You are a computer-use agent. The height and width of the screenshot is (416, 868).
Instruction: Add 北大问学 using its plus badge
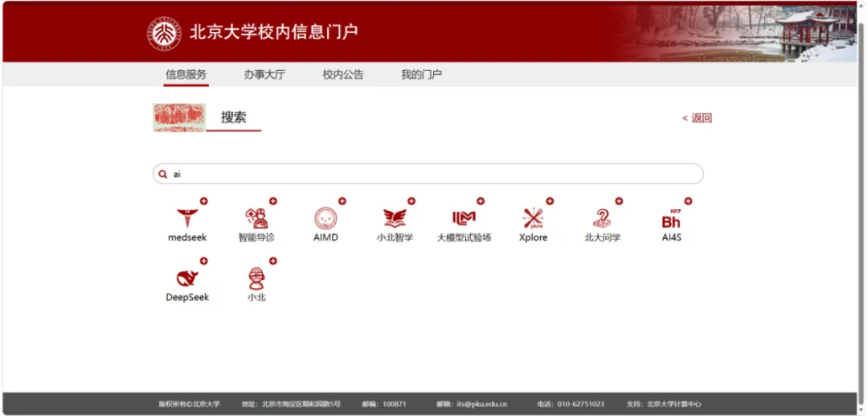[619, 201]
